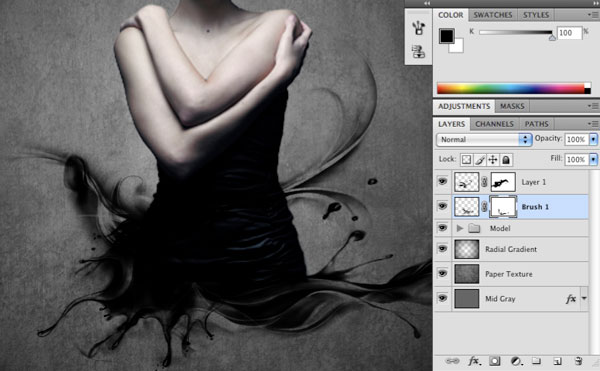Select the Layer 1 mask thumbnail
The image size is (600, 371).
point(503,182)
